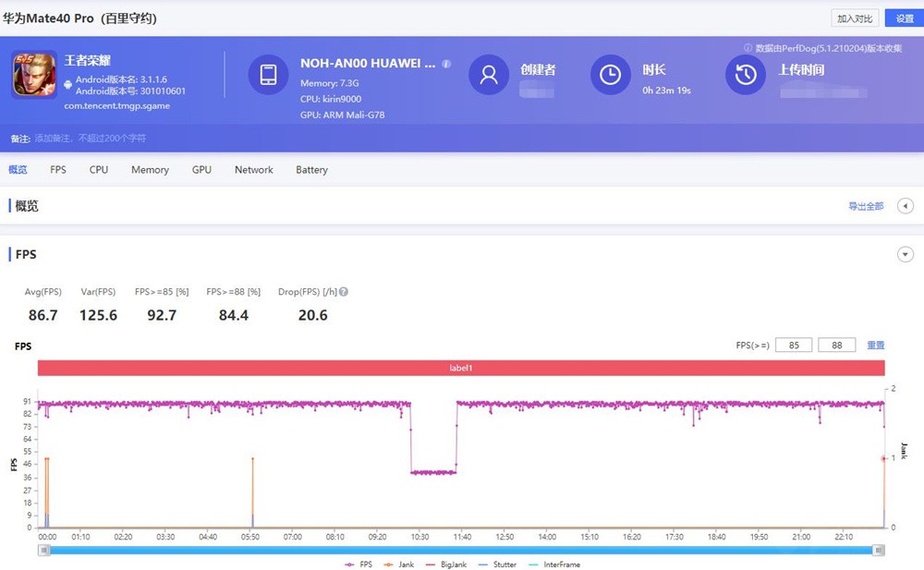Click the 创建者 user avatar icon

(489, 75)
